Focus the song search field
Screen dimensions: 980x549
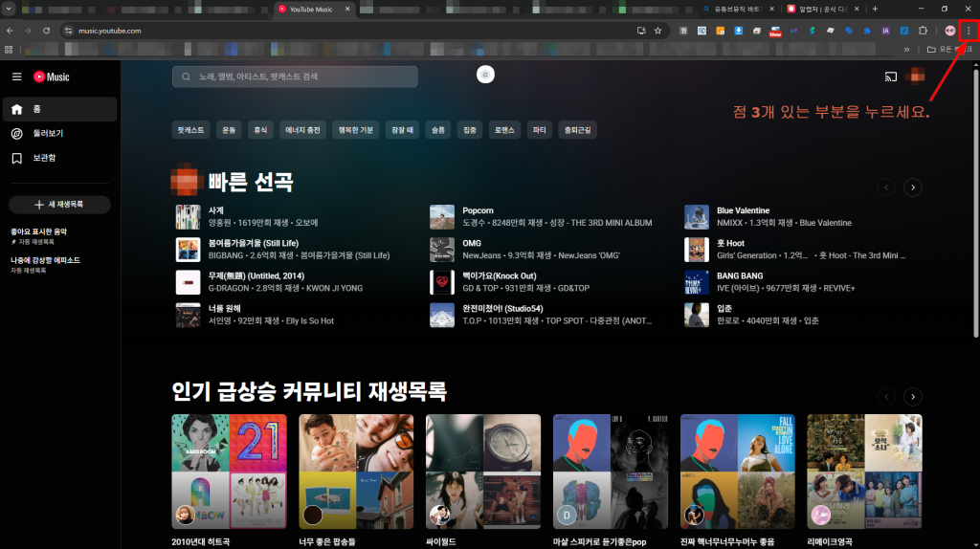(x=295, y=77)
